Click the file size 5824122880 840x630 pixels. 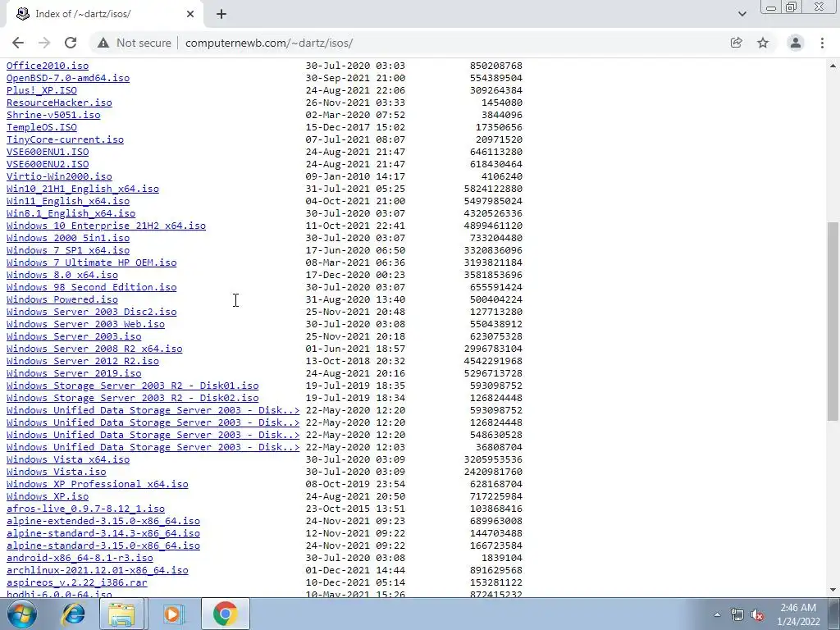coord(493,189)
